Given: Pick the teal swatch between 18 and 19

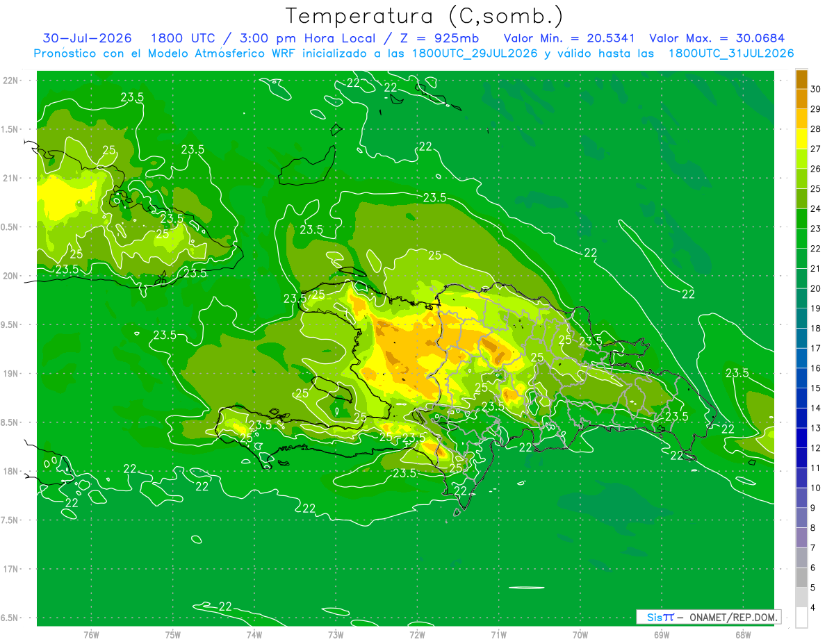Looking at the screenshot, I should [801, 319].
